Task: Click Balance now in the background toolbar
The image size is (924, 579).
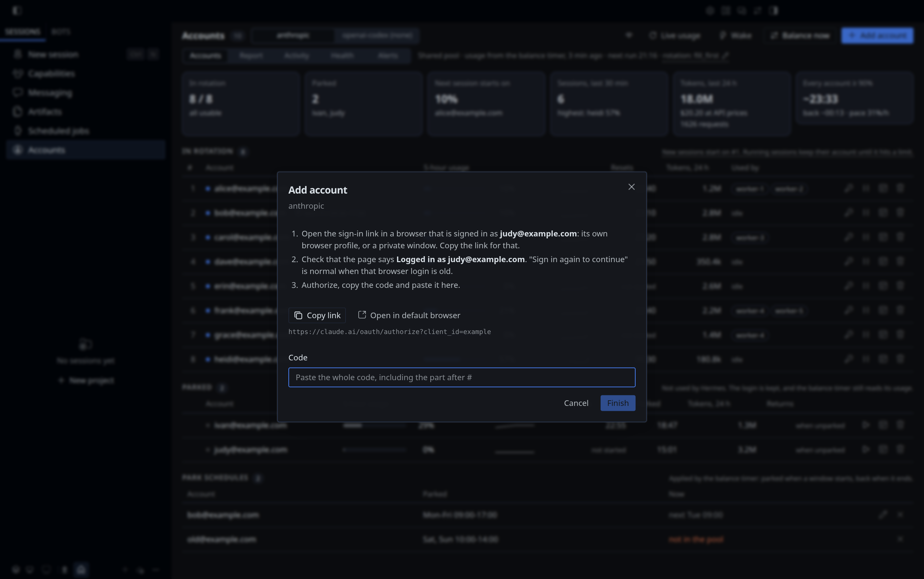Action: (x=800, y=36)
